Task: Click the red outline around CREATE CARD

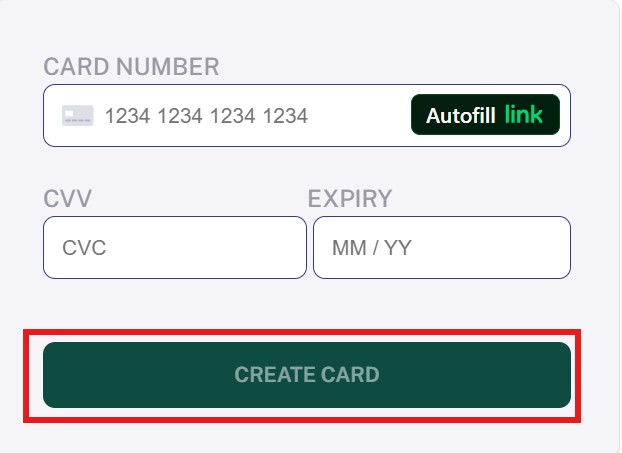Action: [302, 332]
